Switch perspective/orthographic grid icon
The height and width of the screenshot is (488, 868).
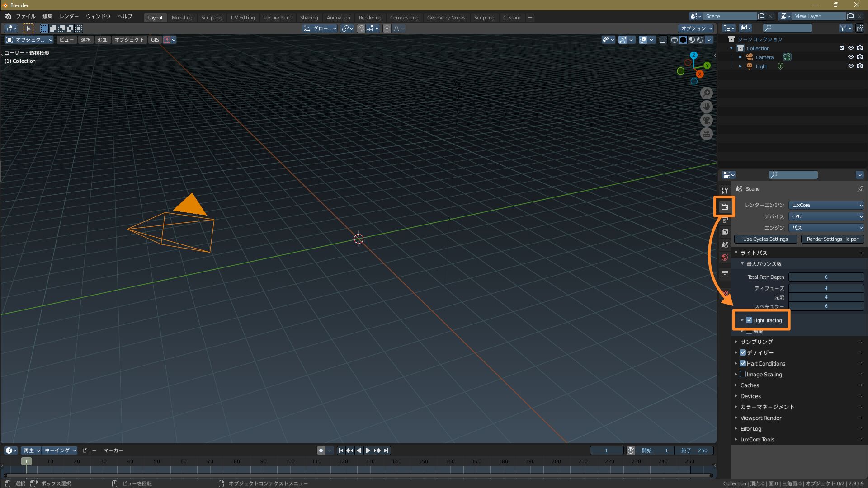pos(706,134)
